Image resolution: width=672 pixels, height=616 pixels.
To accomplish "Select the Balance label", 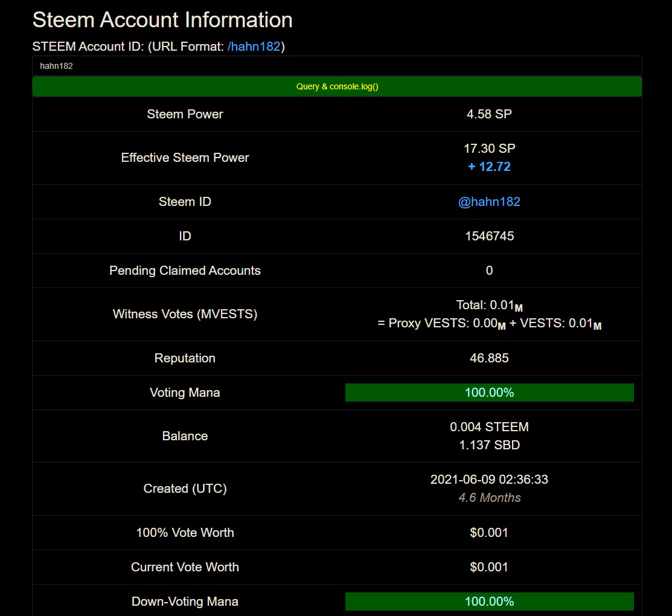I will 185,436.
